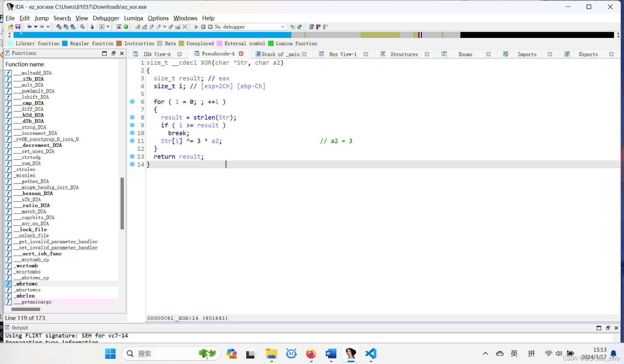Toggle the breakpoint on line 11
Image resolution: width=624 pixels, height=364 pixels.
point(132,141)
